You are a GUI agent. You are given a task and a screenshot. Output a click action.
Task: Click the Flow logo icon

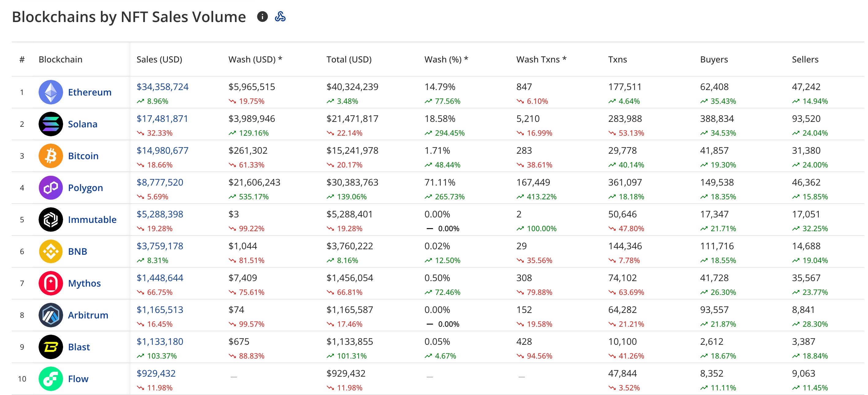tap(51, 378)
